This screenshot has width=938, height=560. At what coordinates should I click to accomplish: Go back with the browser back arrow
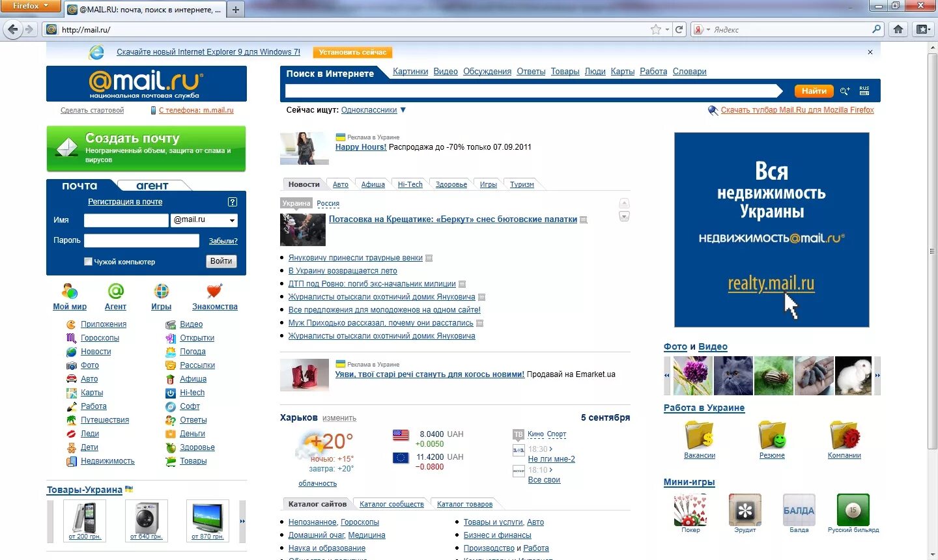pos(12,29)
